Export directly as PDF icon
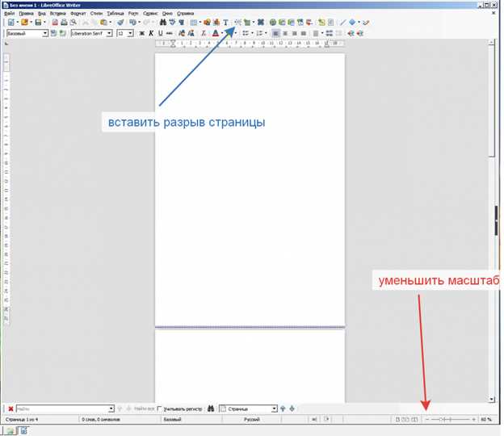504x436 pixels. tap(55, 23)
